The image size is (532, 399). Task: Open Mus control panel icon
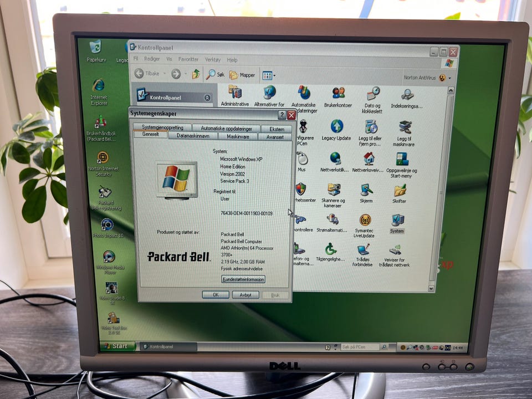(x=301, y=161)
